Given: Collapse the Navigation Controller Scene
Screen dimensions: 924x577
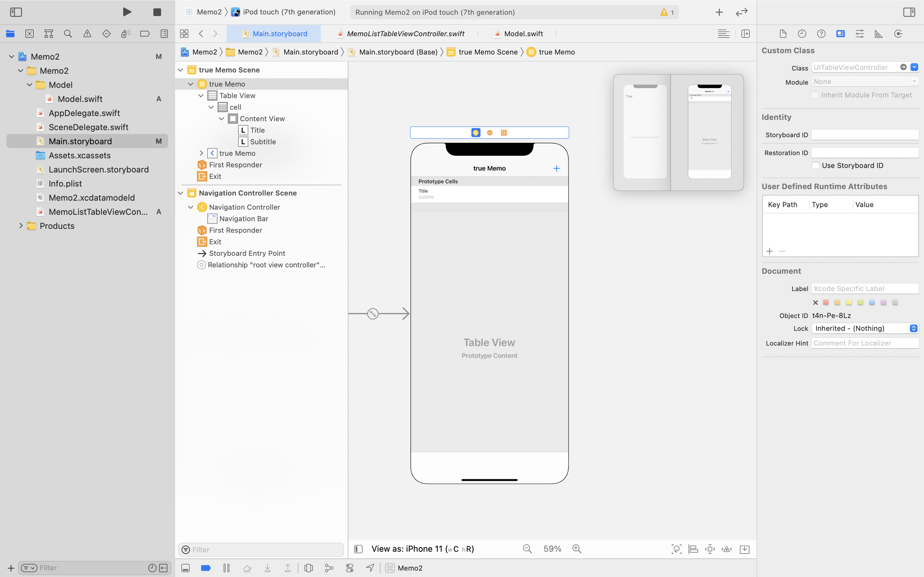Looking at the screenshot, I should [x=181, y=193].
